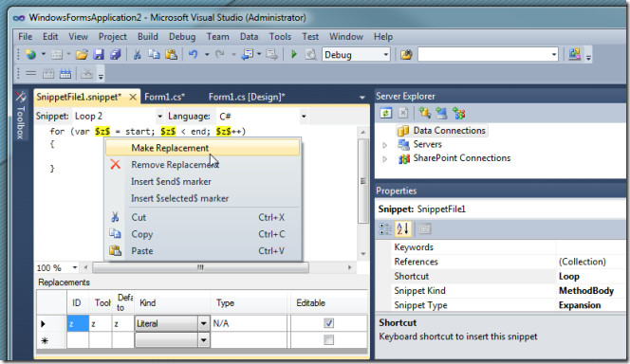The width and height of the screenshot is (630, 364).
Task: Start debugging with green play icon
Action: 294,55
